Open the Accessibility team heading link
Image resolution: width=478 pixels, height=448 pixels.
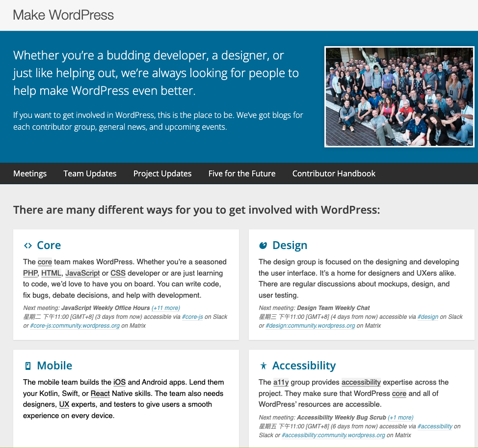(x=304, y=365)
